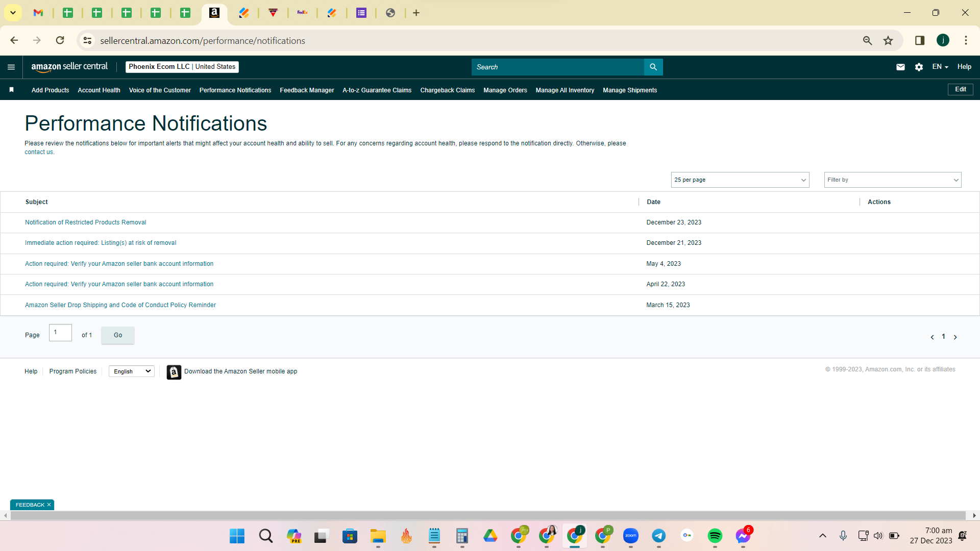Open Feedback Manager menu item
The height and width of the screenshot is (551, 980).
point(307,90)
